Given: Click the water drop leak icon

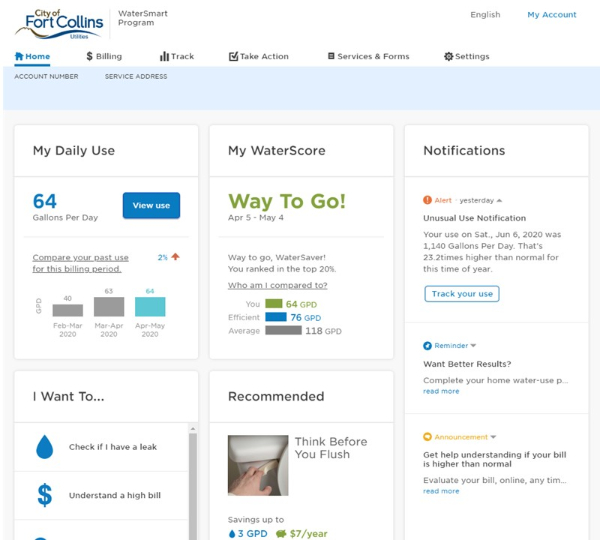Looking at the screenshot, I should 44,448.
